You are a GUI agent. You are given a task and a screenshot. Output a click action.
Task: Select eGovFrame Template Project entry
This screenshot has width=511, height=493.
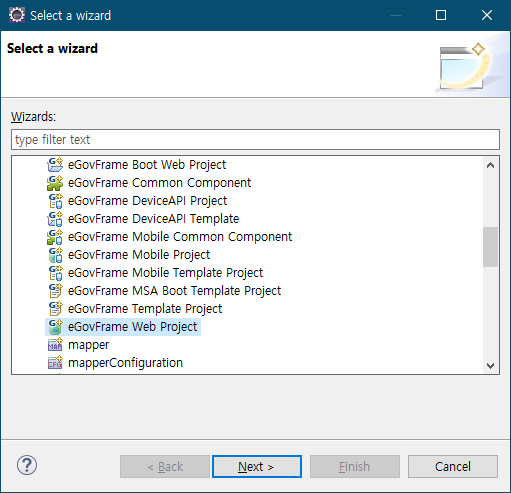coord(145,309)
